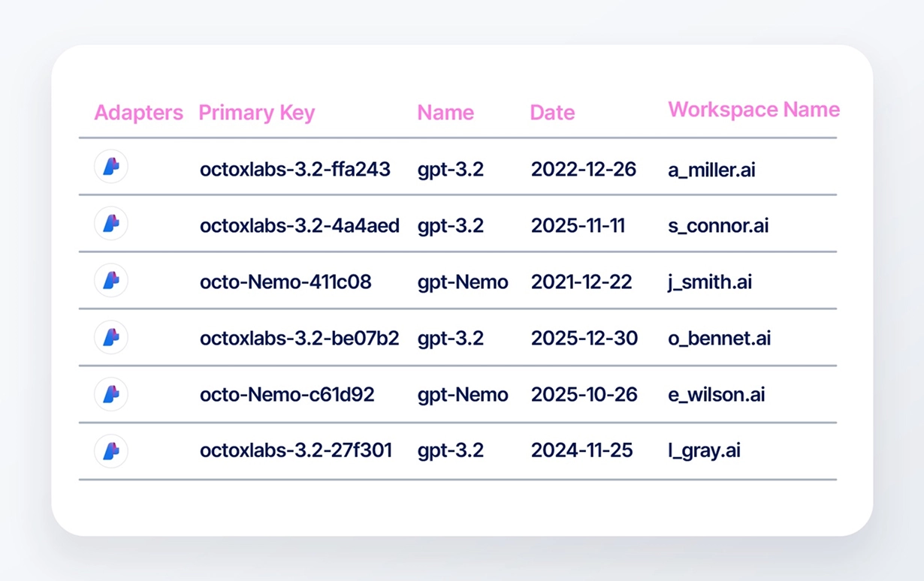The width and height of the screenshot is (924, 581).
Task: Click the date 2025-10-26
Action: (584, 395)
